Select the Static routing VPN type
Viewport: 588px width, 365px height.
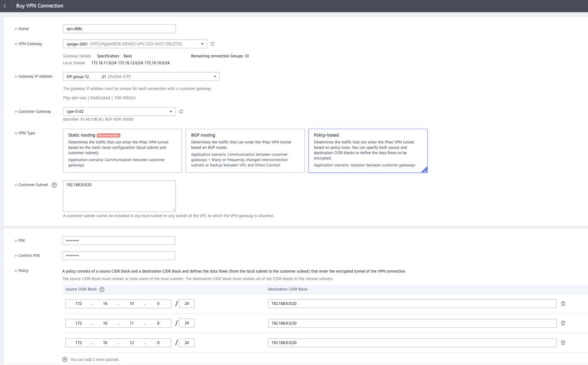pos(122,151)
